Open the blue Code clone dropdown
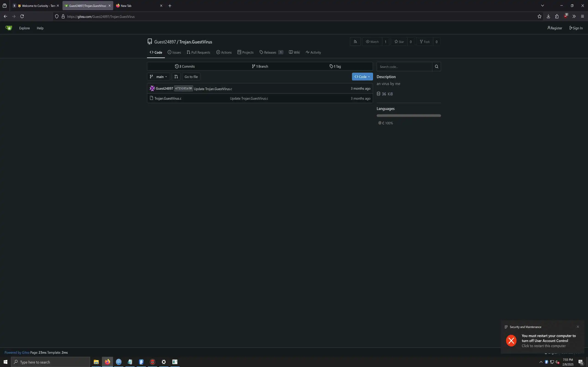The height and width of the screenshot is (367, 588). [362, 77]
